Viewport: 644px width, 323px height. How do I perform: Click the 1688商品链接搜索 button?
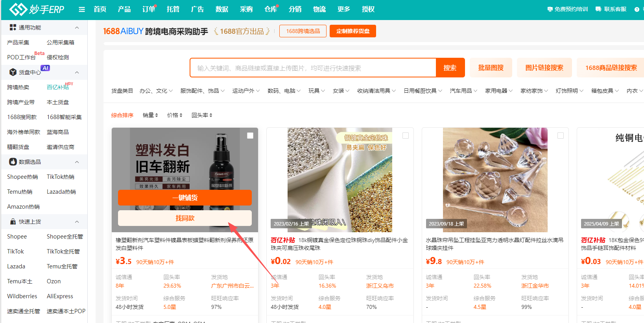pyautogui.click(x=611, y=68)
